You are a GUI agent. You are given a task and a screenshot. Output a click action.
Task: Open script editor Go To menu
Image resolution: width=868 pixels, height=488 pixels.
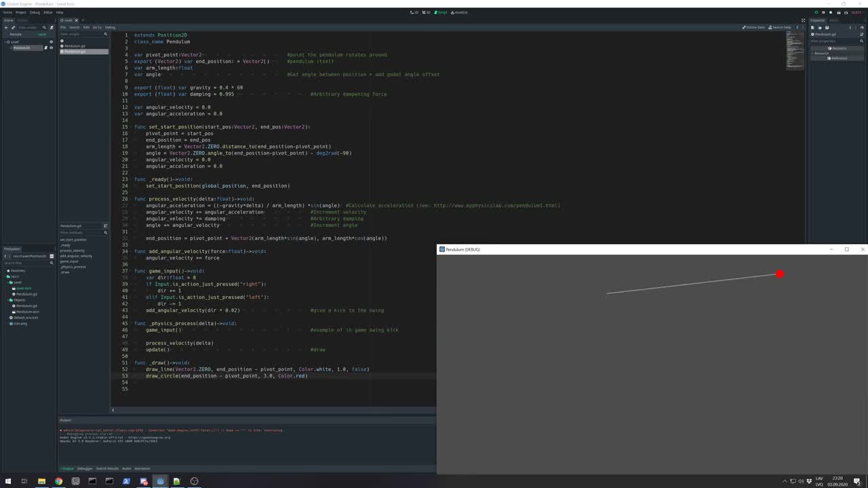(97, 27)
